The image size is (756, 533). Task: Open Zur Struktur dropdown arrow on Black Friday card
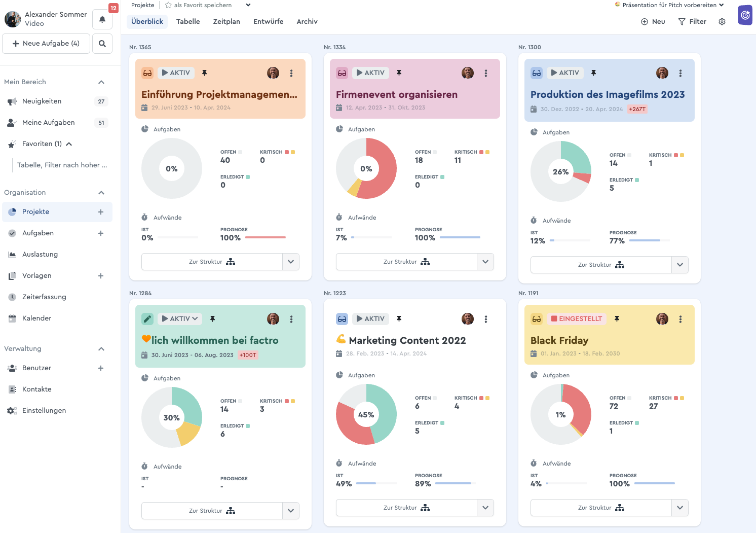tap(680, 508)
